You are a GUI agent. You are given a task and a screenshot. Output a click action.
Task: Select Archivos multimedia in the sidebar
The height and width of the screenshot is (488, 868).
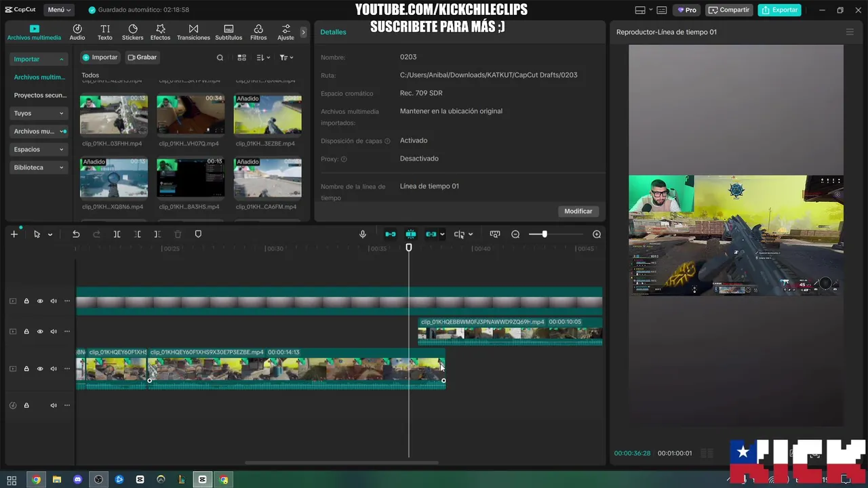pos(39,77)
